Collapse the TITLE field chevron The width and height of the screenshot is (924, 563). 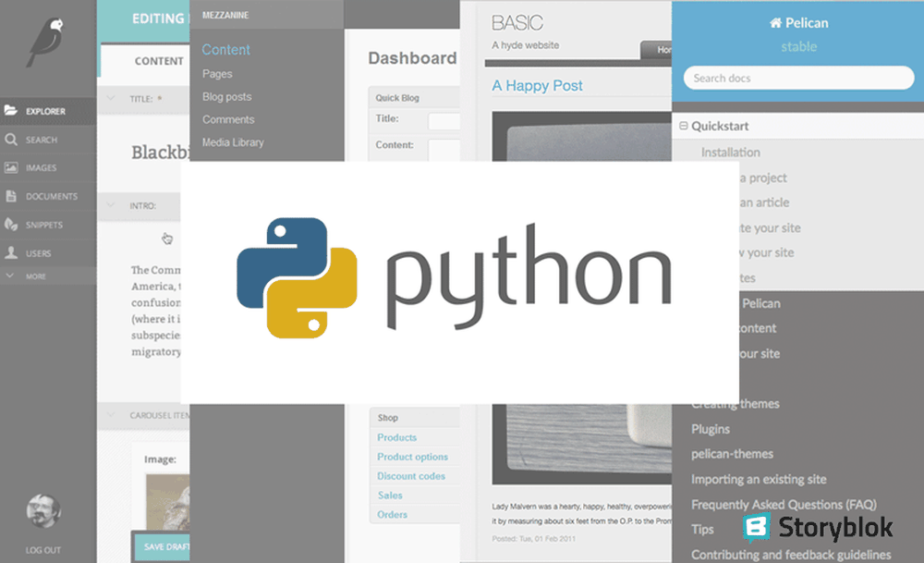point(111,98)
